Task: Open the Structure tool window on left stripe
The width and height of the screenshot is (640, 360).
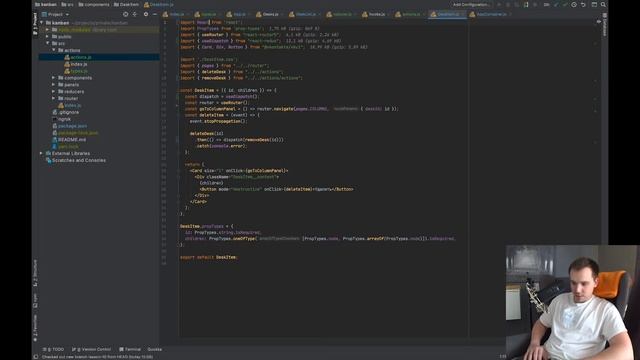Action: (35, 273)
